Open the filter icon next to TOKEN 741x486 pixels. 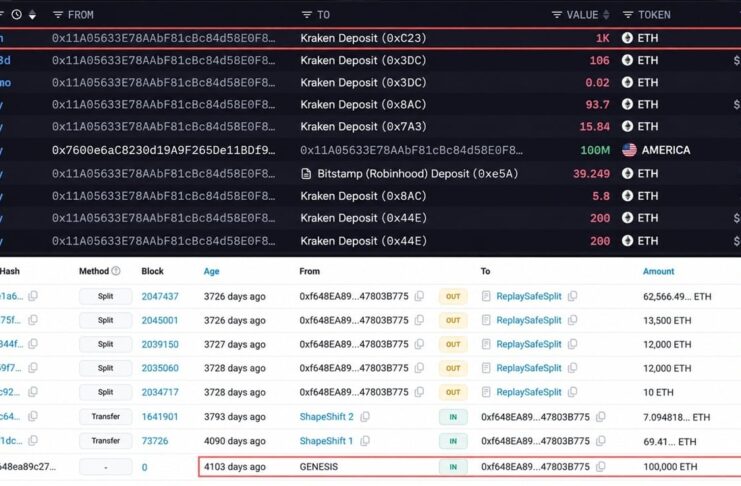[628, 15]
